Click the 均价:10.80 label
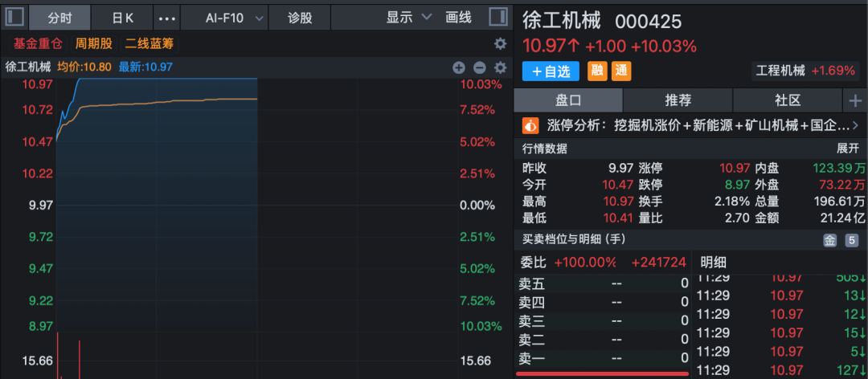868x379 pixels. point(84,67)
